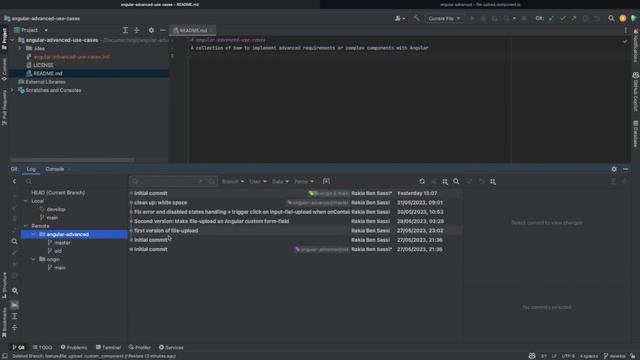Click the develop branch widget in status bar
The image size is (640, 360).
[614, 356]
